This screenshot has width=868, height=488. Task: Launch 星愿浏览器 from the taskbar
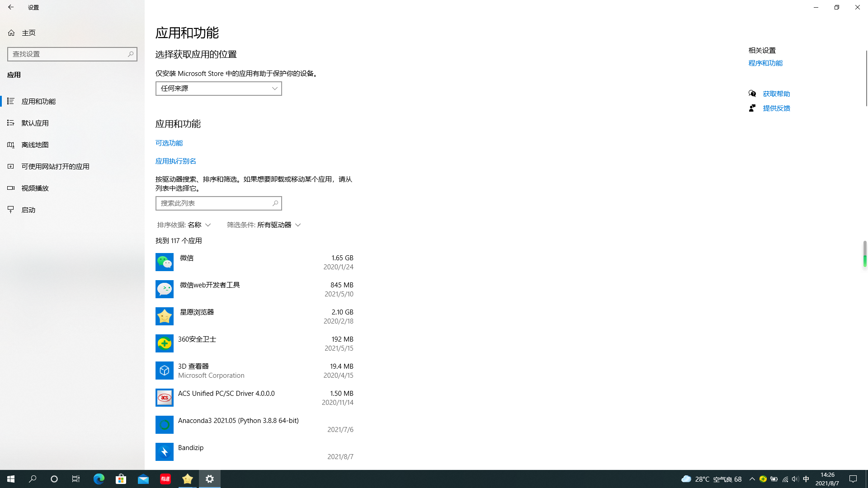click(187, 479)
